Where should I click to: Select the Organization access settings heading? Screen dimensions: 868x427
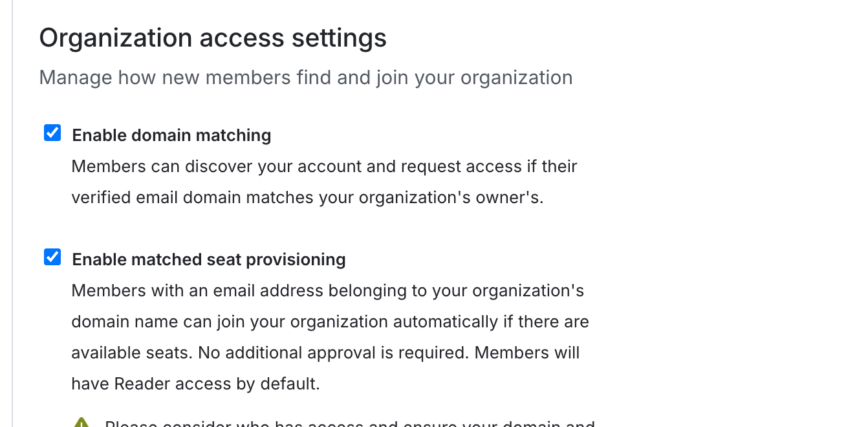[213, 38]
